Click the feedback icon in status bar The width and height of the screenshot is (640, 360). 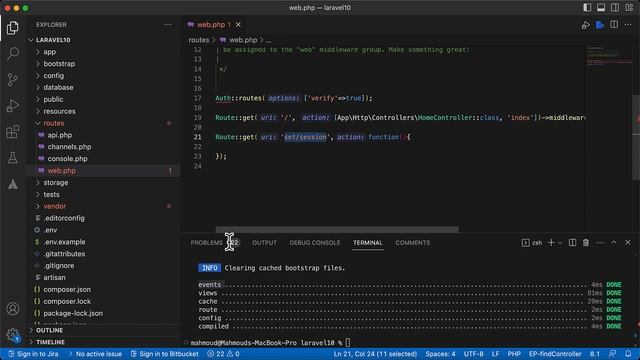(612, 354)
